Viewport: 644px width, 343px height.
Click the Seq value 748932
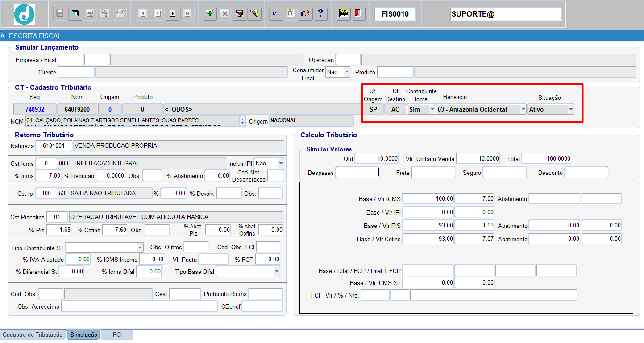pos(35,109)
